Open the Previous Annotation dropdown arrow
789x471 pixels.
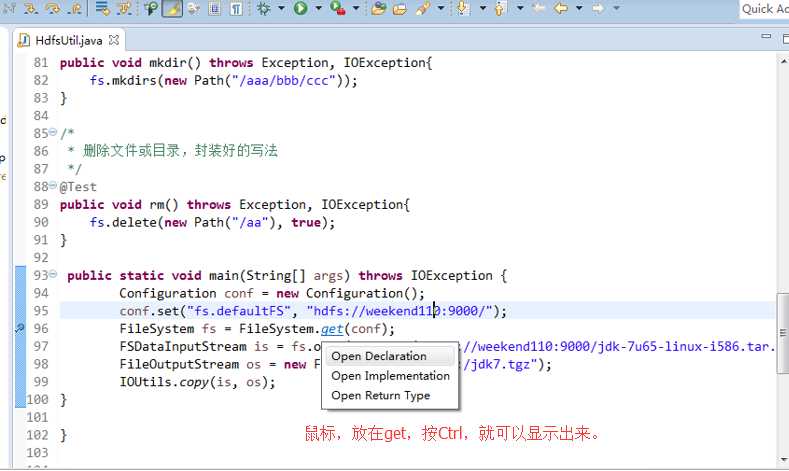click(520, 9)
